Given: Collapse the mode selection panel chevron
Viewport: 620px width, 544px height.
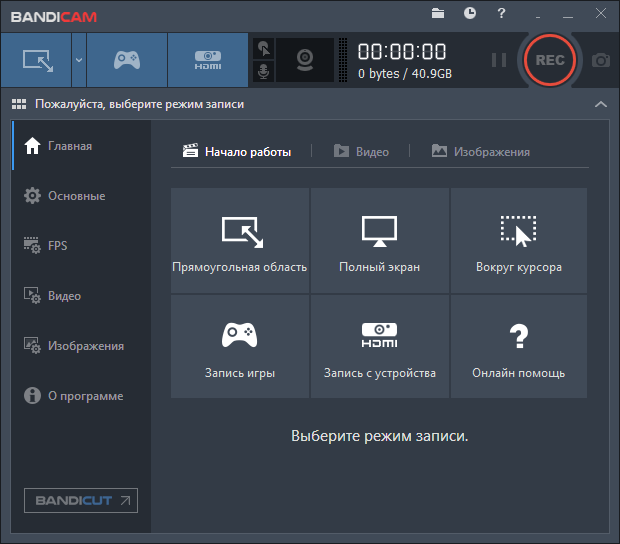Looking at the screenshot, I should click(601, 104).
